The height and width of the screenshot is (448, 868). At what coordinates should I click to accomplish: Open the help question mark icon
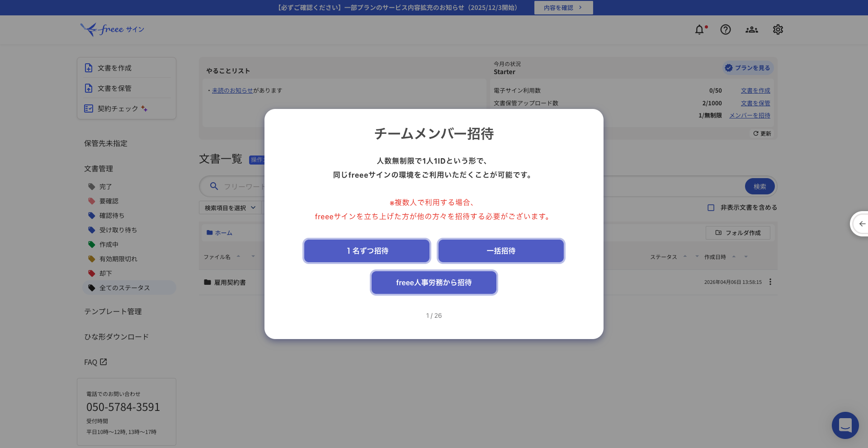726,30
